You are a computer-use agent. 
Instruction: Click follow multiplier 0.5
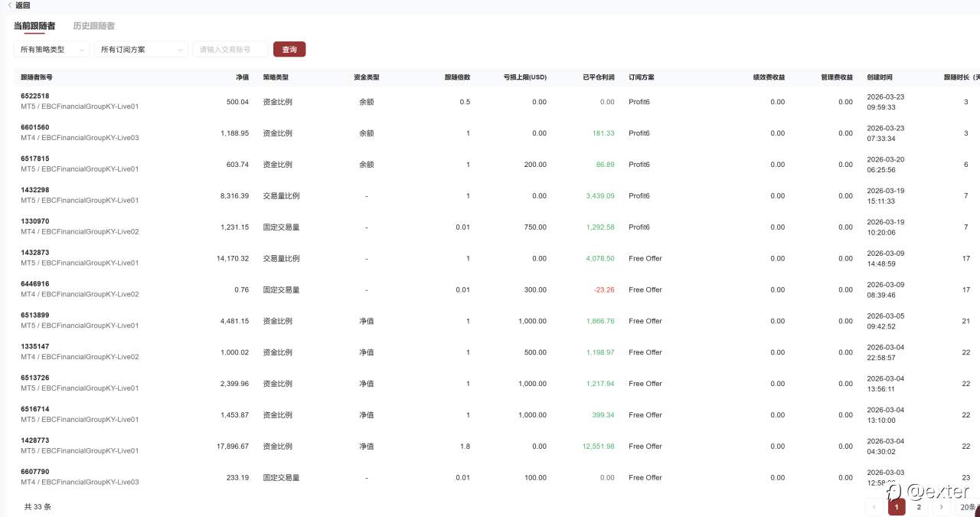click(x=465, y=102)
